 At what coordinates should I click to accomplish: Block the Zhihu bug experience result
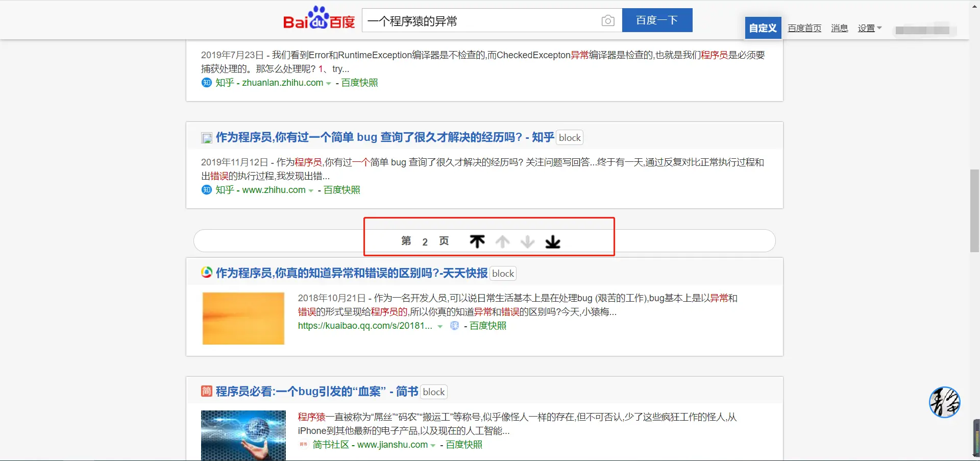click(x=569, y=137)
